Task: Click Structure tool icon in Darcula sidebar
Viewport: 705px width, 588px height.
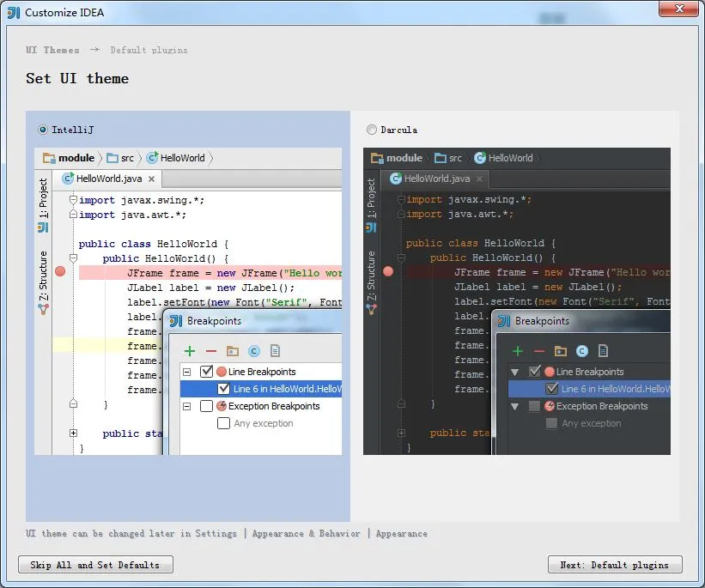Action: (x=371, y=309)
